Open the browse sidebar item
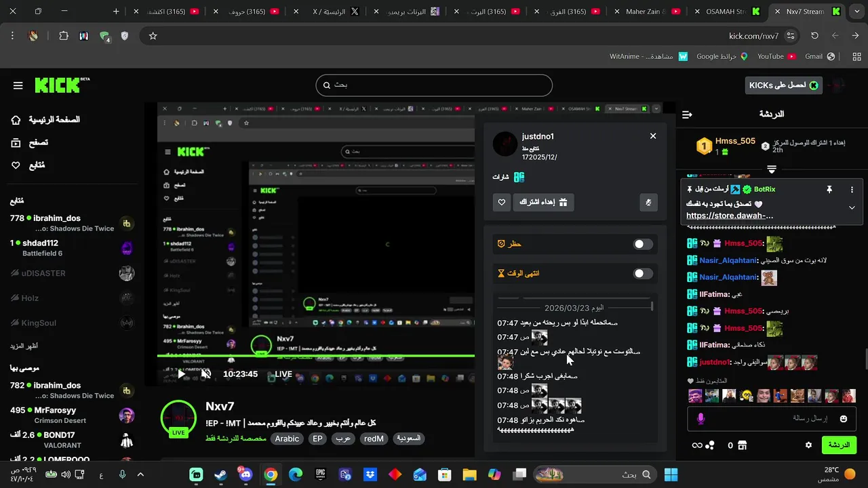This screenshot has width=868, height=488. click(30, 142)
